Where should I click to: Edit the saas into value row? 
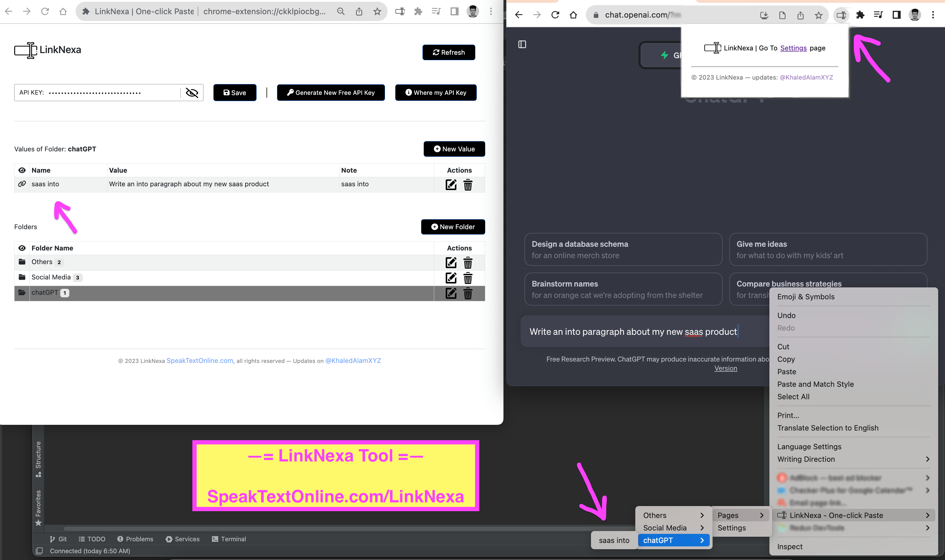click(451, 185)
